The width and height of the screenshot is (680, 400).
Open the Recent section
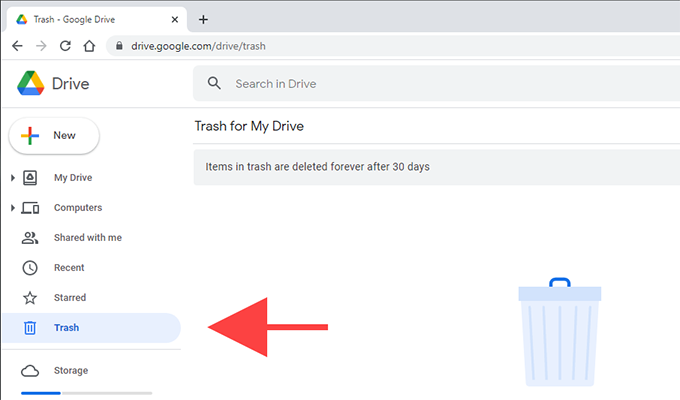[69, 268]
